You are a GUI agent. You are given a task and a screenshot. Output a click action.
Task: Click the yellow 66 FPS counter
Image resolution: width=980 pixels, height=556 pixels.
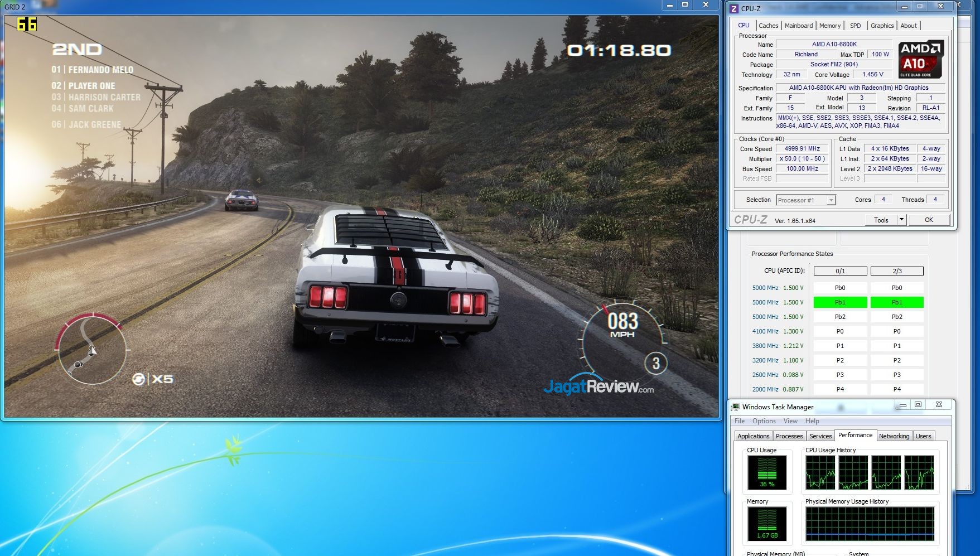click(27, 24)
